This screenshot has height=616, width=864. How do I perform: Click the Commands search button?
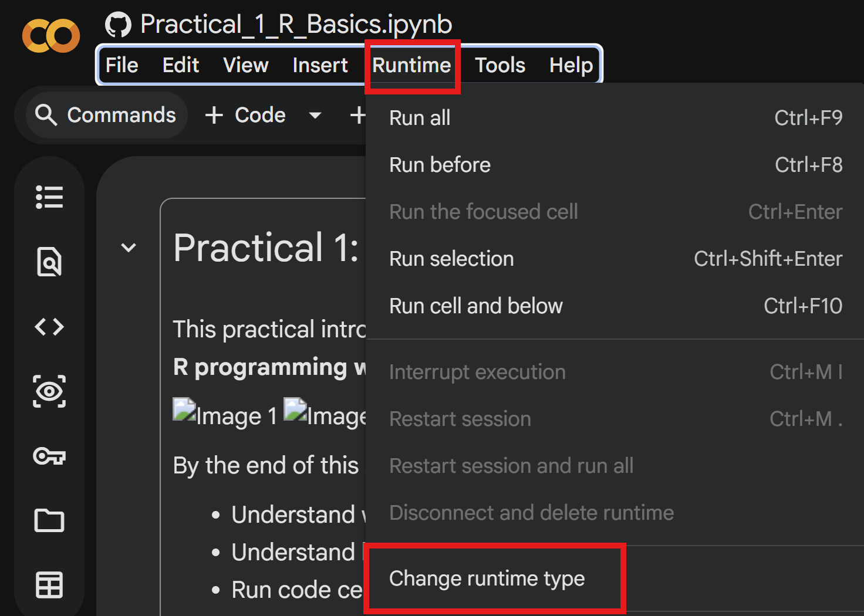pyautogui.click(x=106, y=115)
